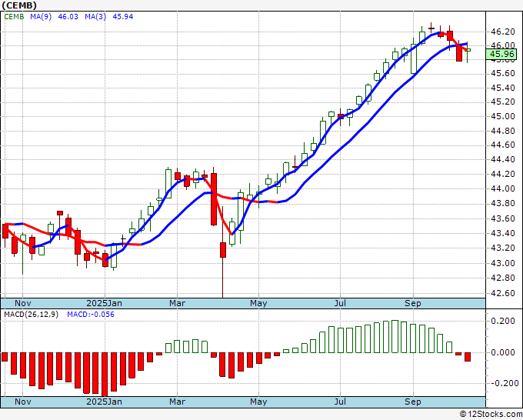Click the 44.20 price axis label

click(x=503, y=174)
